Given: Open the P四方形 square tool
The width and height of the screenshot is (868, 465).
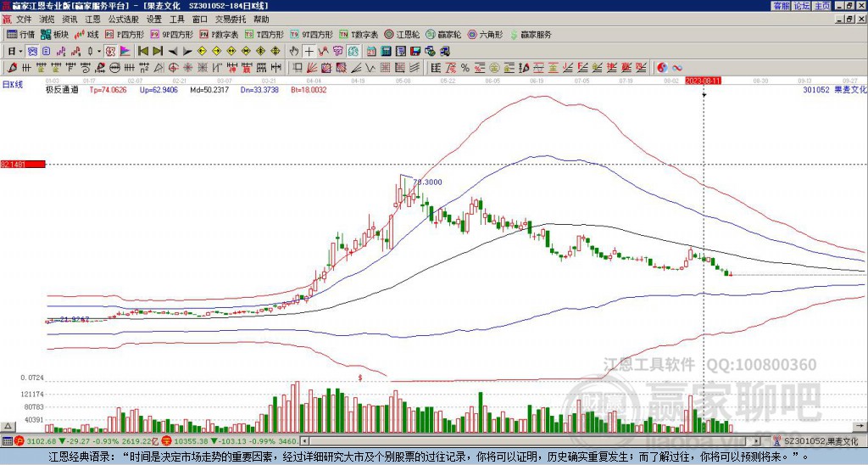Looking at the screenshot, I should tap(125, 34).
